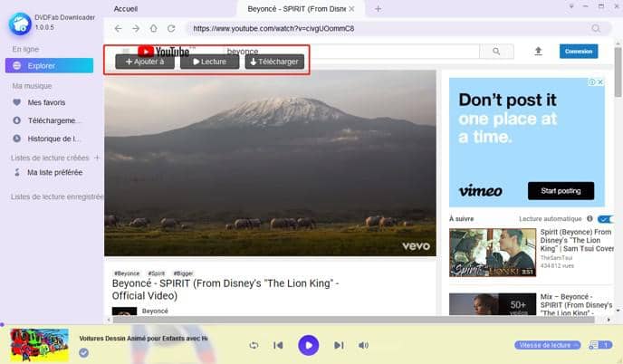This screenshot has width=623, height=364.
Task: Open the title bar dropdown menu arrow
Action: tap(571, 6)
